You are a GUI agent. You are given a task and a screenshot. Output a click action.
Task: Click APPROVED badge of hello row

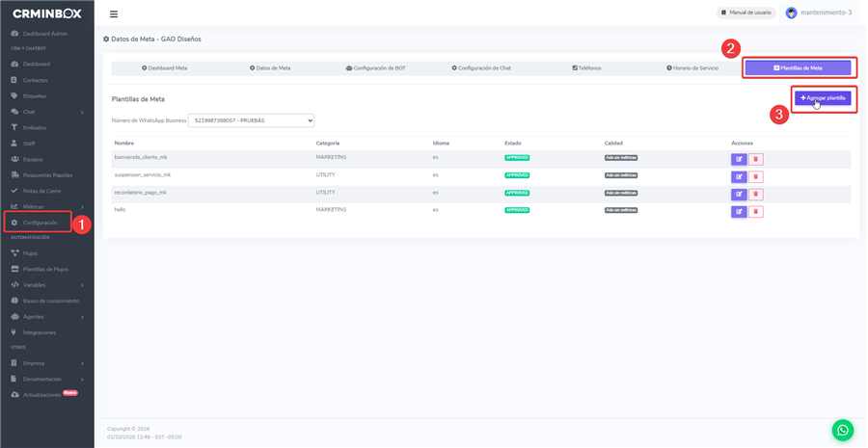517,210
